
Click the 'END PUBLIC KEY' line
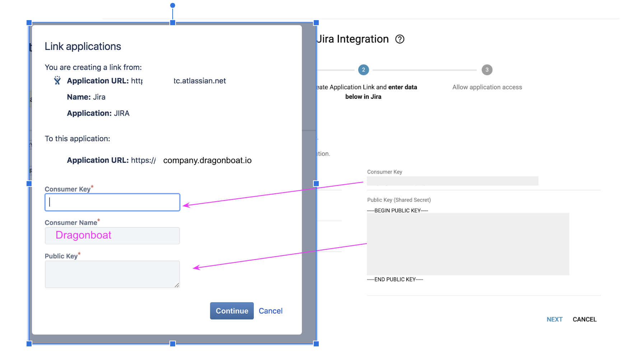click(x=395, y=280)
